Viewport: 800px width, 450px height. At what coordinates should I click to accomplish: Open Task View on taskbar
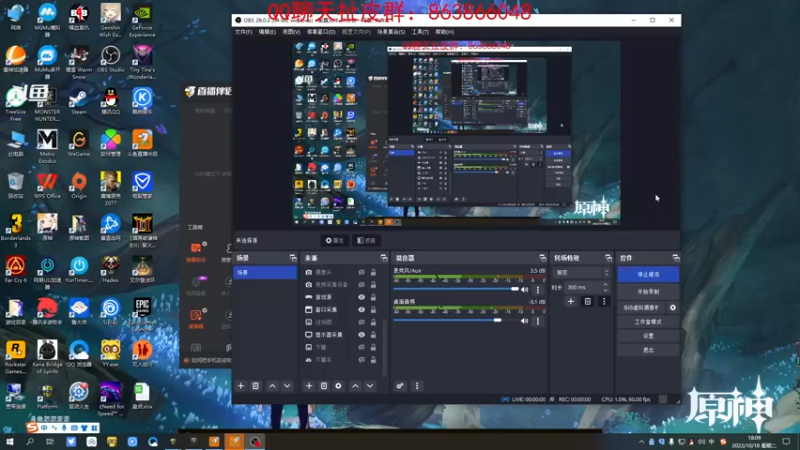[x=49, y=441]
